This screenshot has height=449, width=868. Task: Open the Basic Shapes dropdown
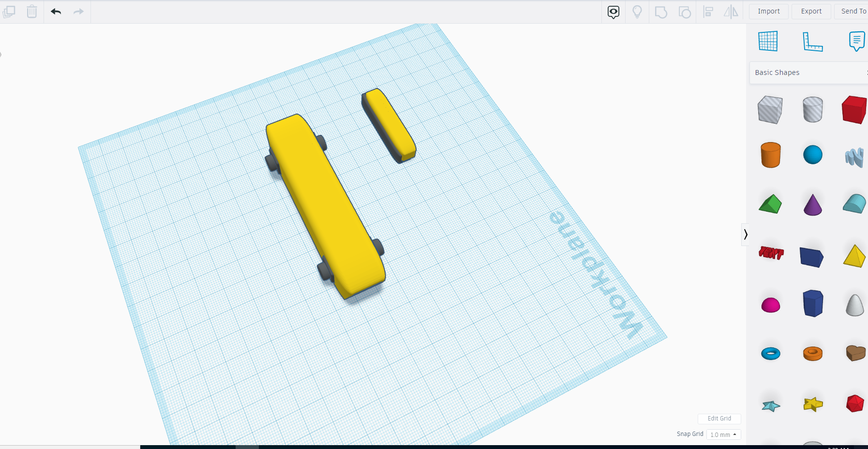click(808, 72)
